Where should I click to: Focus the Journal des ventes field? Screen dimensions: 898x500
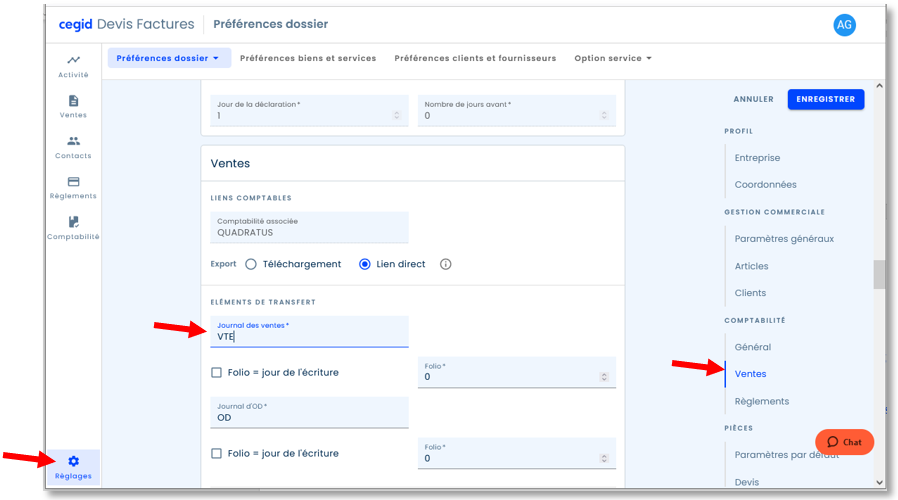309,332
